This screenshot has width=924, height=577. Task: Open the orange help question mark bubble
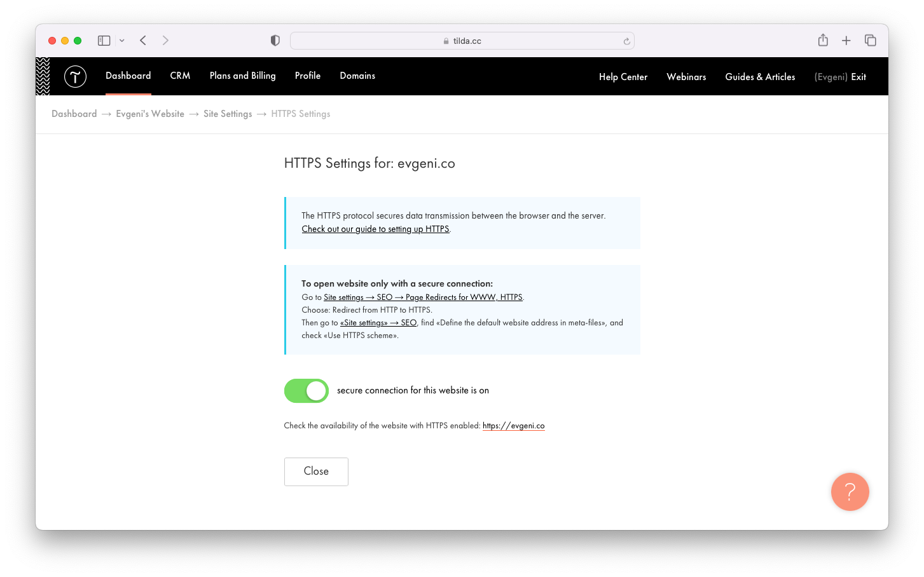[x=850, y=492]
